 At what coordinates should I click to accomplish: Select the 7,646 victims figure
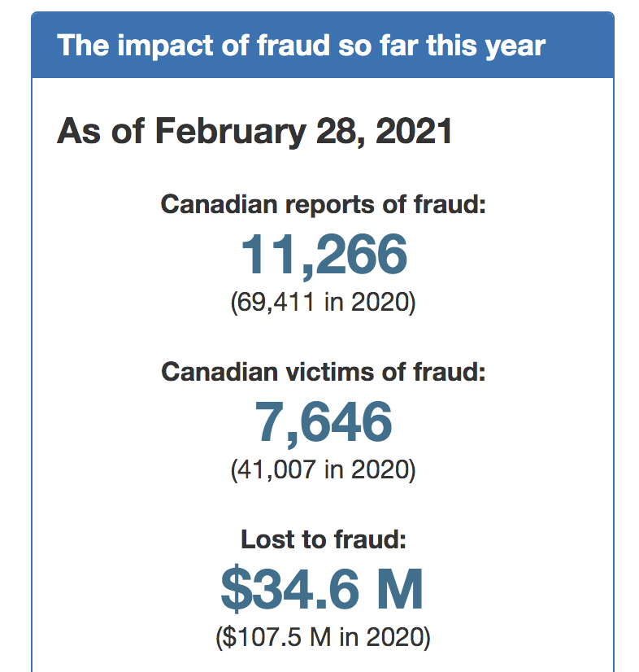tap(324, 422)
